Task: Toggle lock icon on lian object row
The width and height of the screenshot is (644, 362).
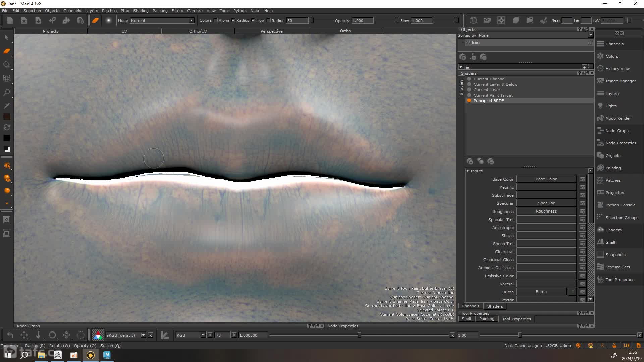Action: coord(590,42)
